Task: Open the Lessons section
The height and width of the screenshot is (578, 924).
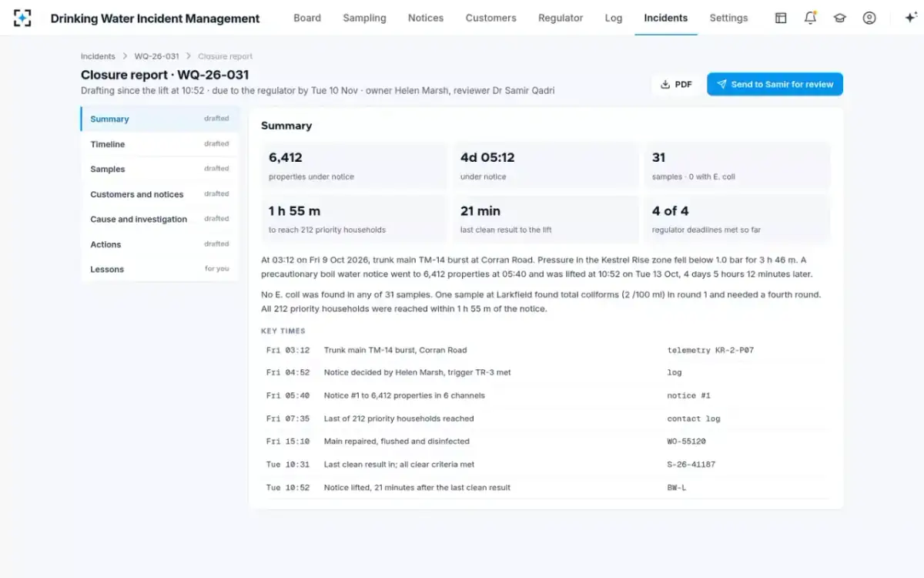Action: coord(159,269)
